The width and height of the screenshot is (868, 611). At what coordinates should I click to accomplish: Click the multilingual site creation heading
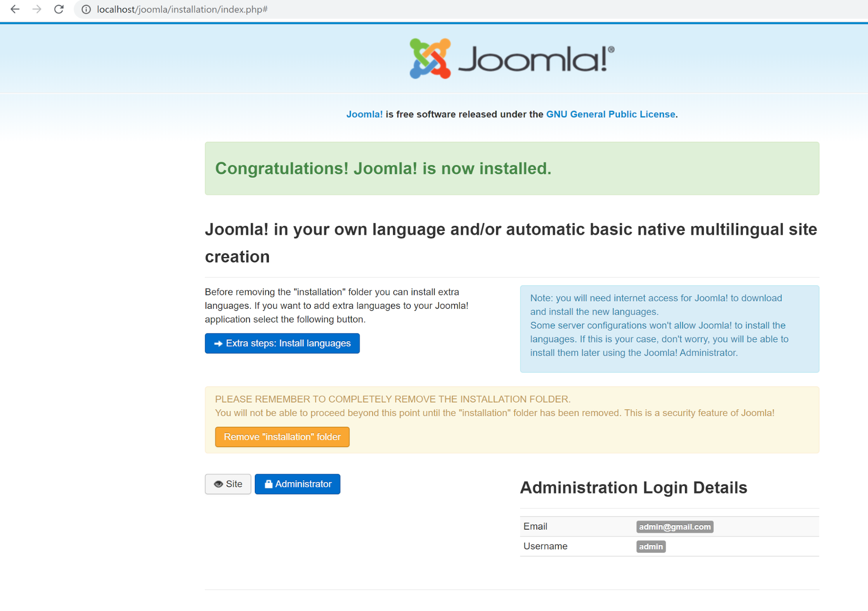click(x=511, y=243)
